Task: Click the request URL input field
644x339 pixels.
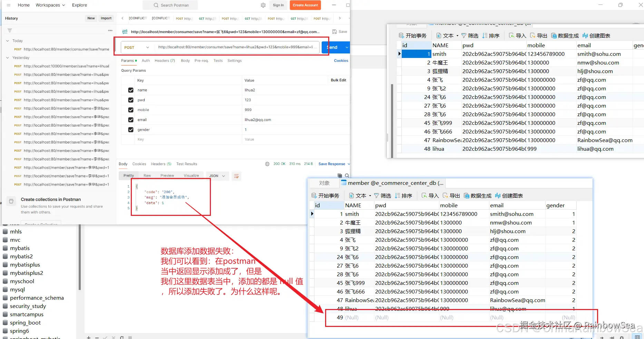Action: pos(237,47)
